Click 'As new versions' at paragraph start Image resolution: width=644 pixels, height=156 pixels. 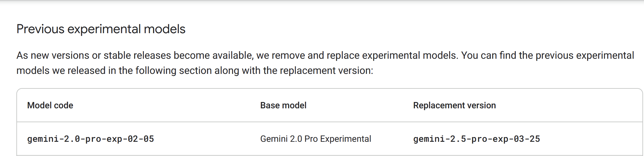coord(53,55)
